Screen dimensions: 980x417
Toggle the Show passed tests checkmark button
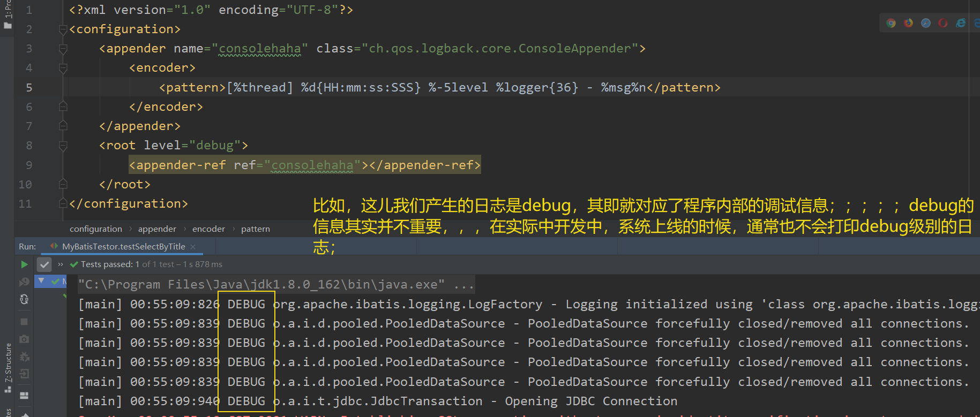click(x=44, y=264)
